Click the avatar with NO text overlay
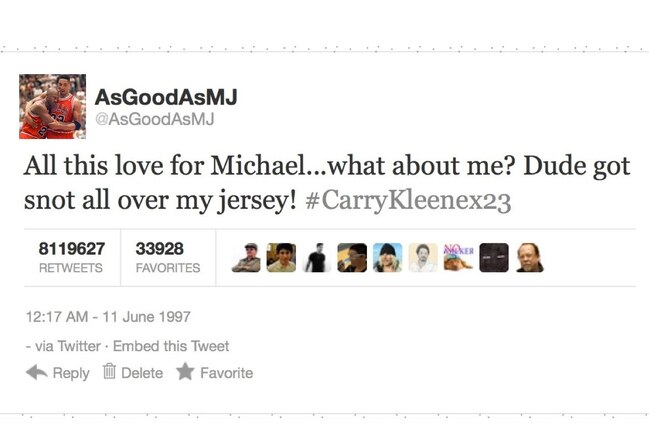Image resolution: width=649 pixels, height=433 pixels. pyautogui.click(x=458, y=257)
